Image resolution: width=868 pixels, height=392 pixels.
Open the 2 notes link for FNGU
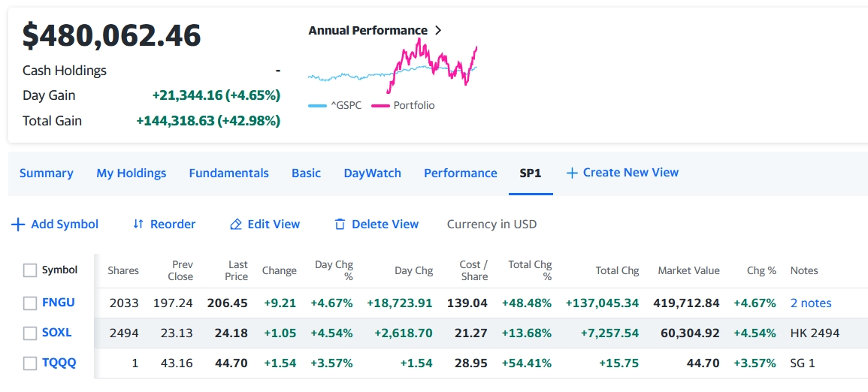coord(811,303)
